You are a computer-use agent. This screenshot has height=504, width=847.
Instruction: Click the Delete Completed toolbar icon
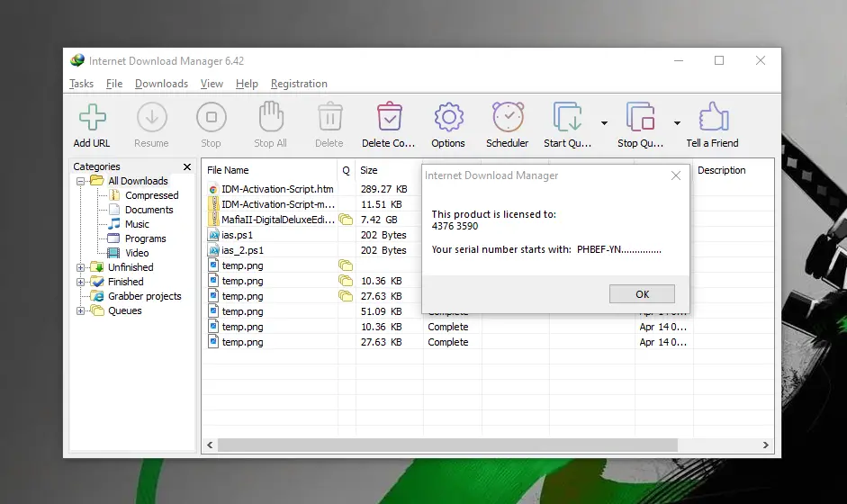click(389, 116)
